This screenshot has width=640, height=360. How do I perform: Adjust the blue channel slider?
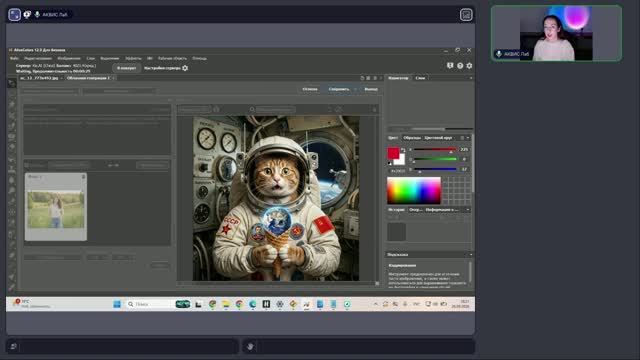tap(435, 169)
